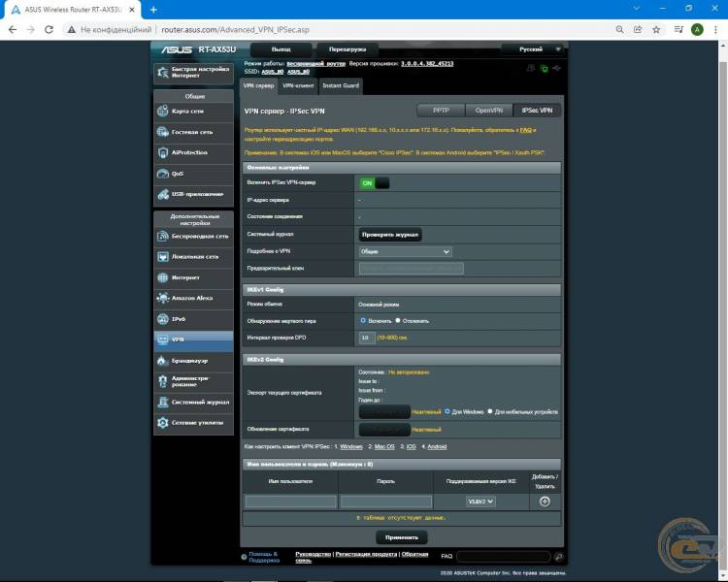This screenshot has height=582, width=728.
Task: Add user with the plus circle icon
Action: coord(545,501)
